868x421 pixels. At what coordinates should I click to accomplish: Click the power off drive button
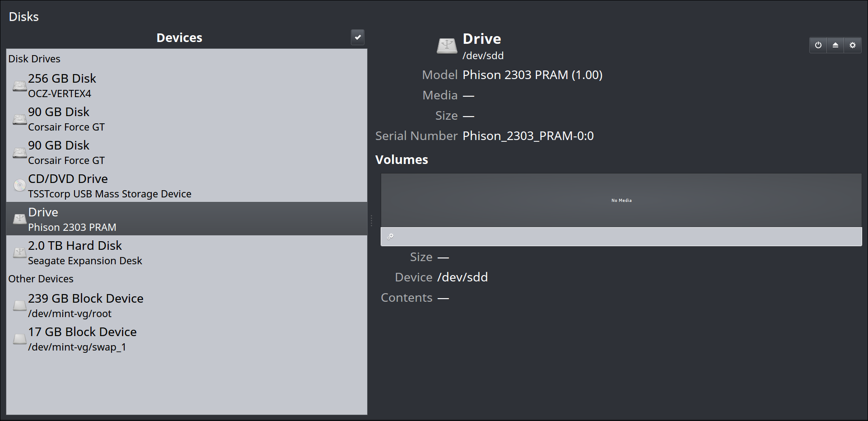coord(818,45)
